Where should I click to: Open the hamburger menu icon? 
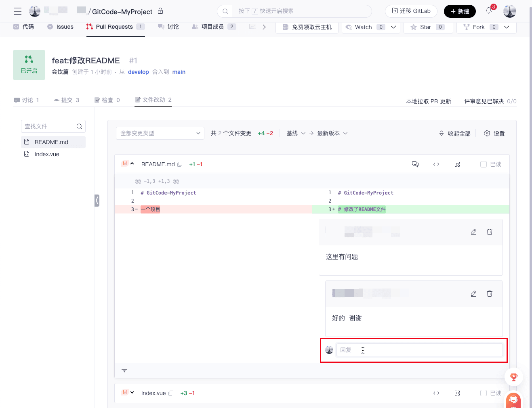(x=18, y=11)
